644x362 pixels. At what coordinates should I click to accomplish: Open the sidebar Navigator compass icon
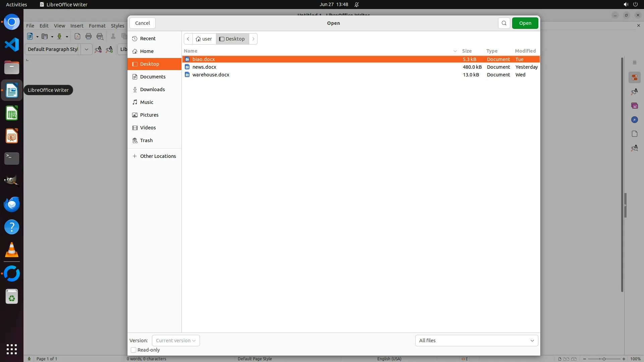pyautogui.click(x=634, y=120)
